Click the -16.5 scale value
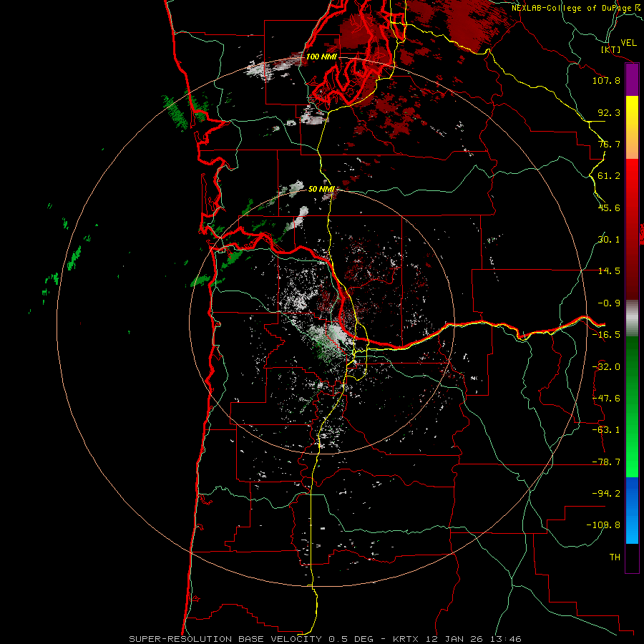 [606, 335]
